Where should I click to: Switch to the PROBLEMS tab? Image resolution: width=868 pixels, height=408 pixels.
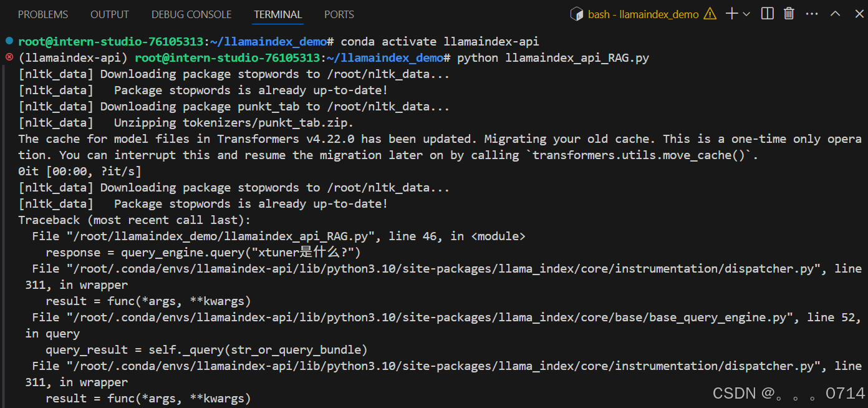click(x=43, y=14)
